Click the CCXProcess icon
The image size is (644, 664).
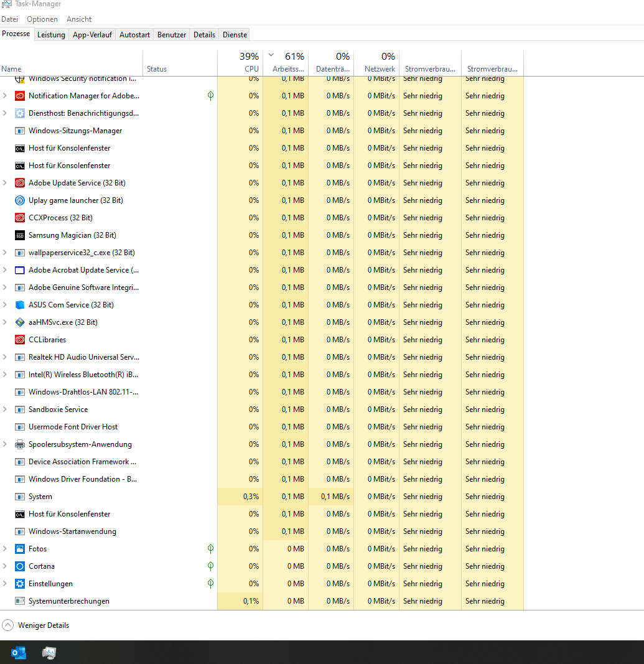click(x=19, y=218)
